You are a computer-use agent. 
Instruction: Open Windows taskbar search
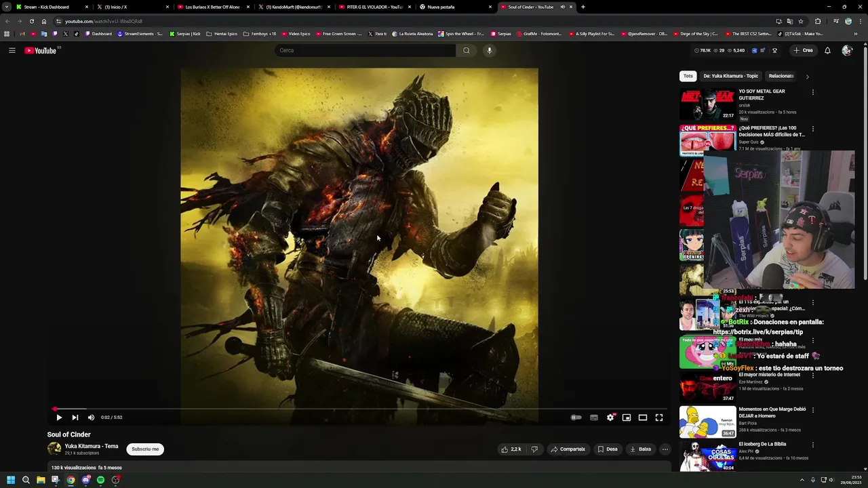(26, 480)
